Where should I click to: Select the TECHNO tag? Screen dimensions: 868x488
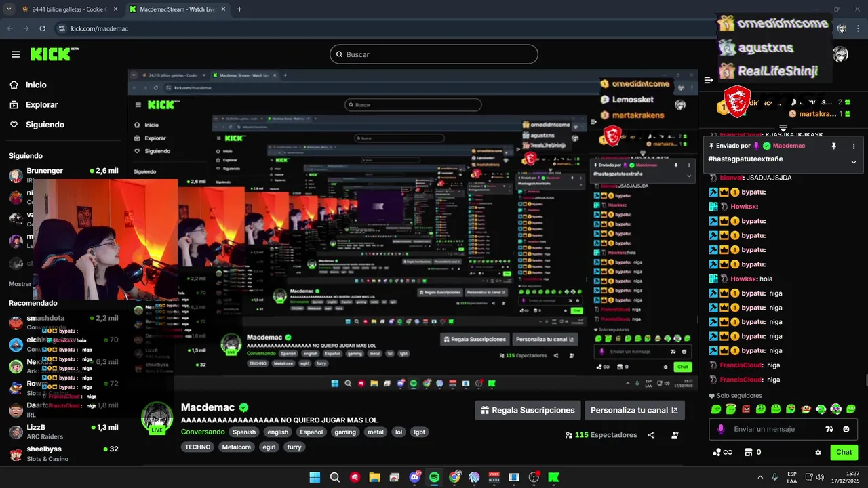pyautogui.click(x=198, y=447)
